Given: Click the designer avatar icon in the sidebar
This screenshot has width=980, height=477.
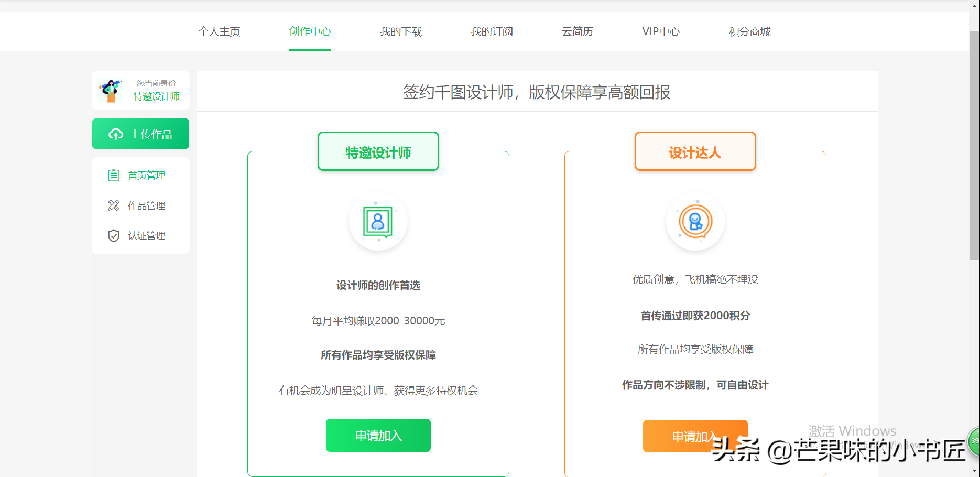Looking at the screenshot, I should [x=110, y=90].
